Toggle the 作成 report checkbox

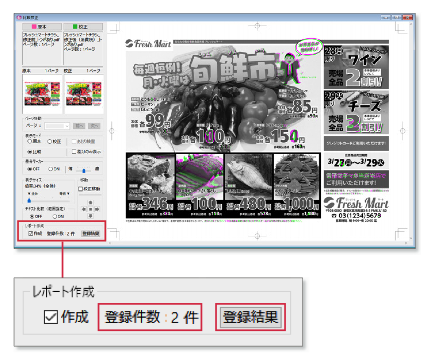31,233
